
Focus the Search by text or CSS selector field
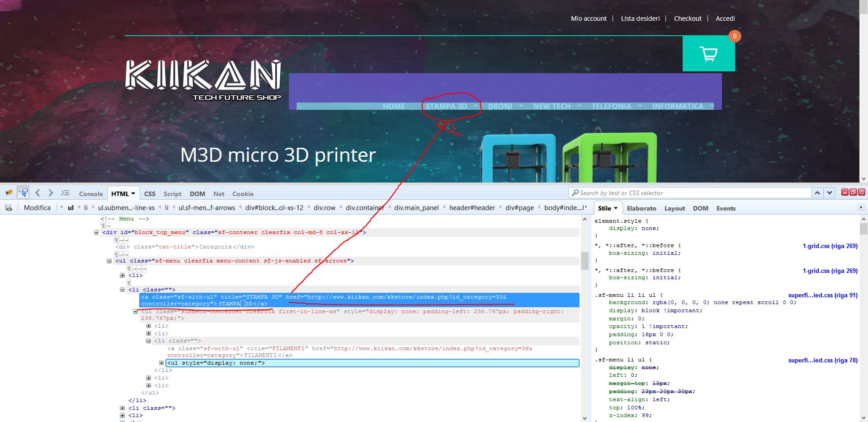pos(690,193)
